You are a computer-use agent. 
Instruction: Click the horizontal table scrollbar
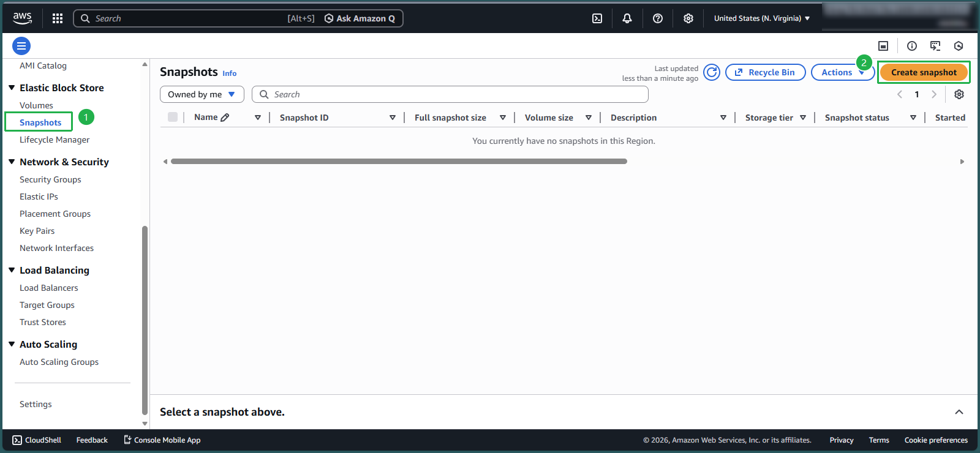coord(399,162)
